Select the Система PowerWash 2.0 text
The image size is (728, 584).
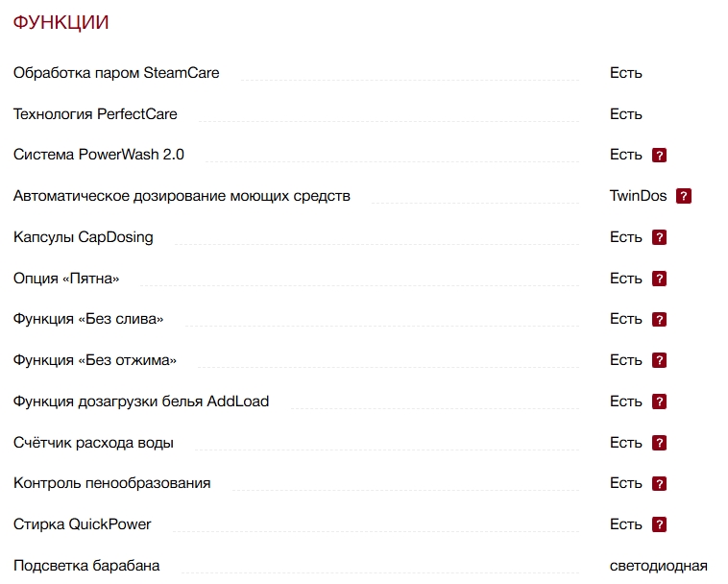99,155
